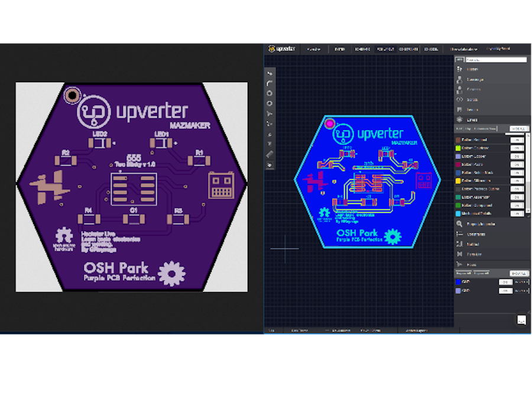532x399 pixels.
Task: Expand the Layers section header
Action: pyautogui.click(x=470, y=119)
